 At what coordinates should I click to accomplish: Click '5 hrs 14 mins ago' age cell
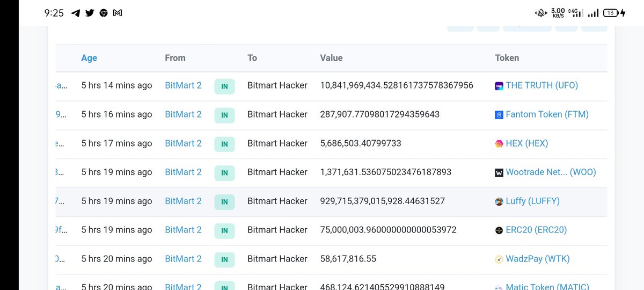pyautogui.click(x=117, y=85)
